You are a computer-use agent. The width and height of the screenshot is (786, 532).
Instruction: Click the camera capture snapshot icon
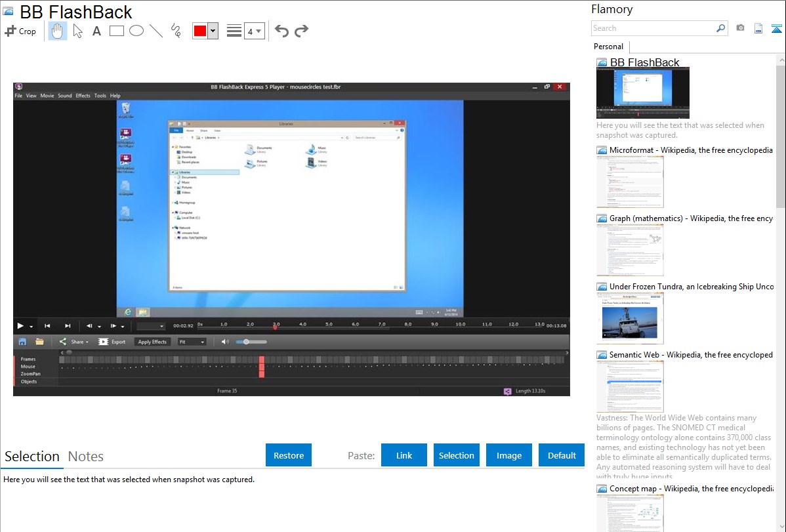tap(740, 28)
